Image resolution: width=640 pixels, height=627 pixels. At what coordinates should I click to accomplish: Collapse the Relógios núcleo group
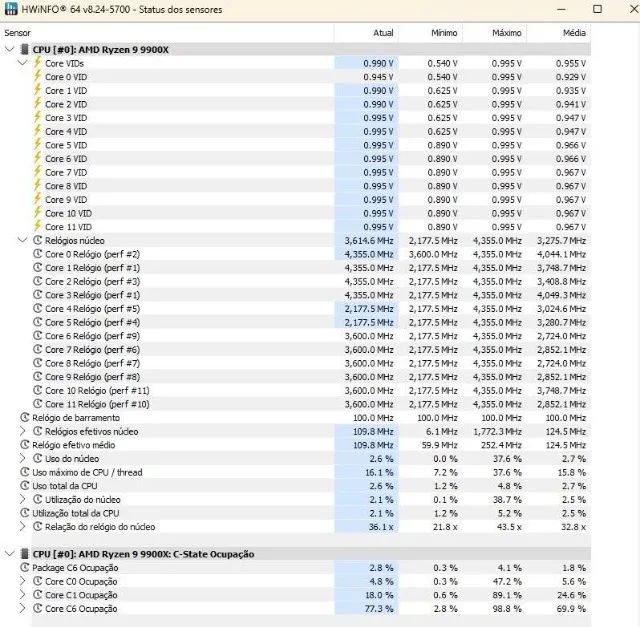click(x=23, y=240)
